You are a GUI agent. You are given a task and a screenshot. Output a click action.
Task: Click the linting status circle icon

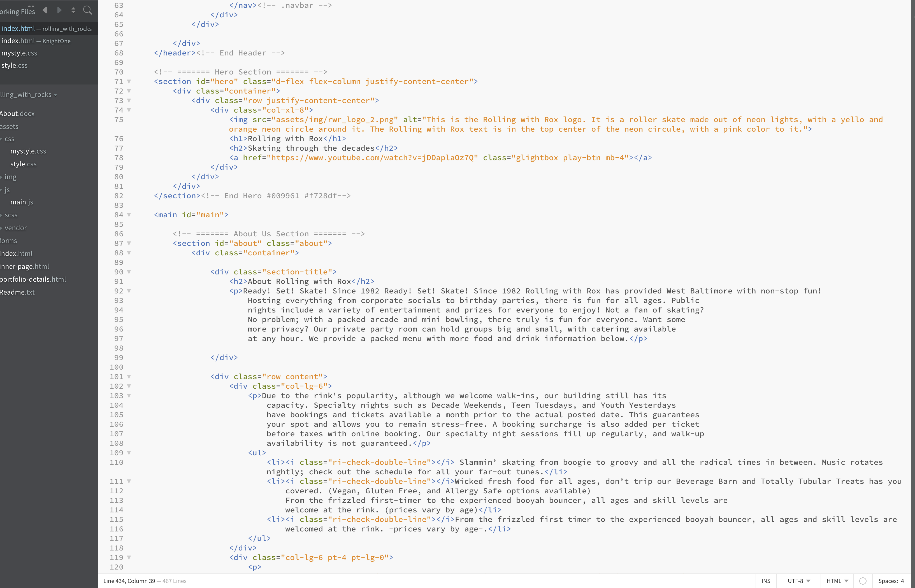point(863,581)
